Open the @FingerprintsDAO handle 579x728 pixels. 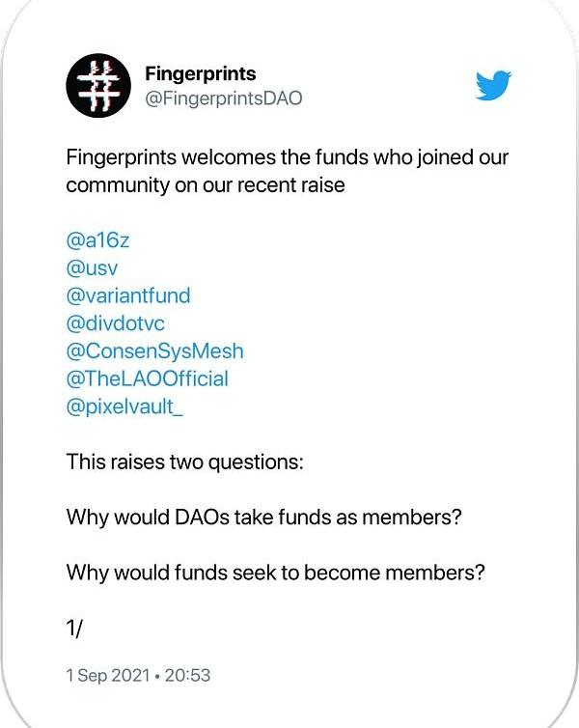point(224,98)
